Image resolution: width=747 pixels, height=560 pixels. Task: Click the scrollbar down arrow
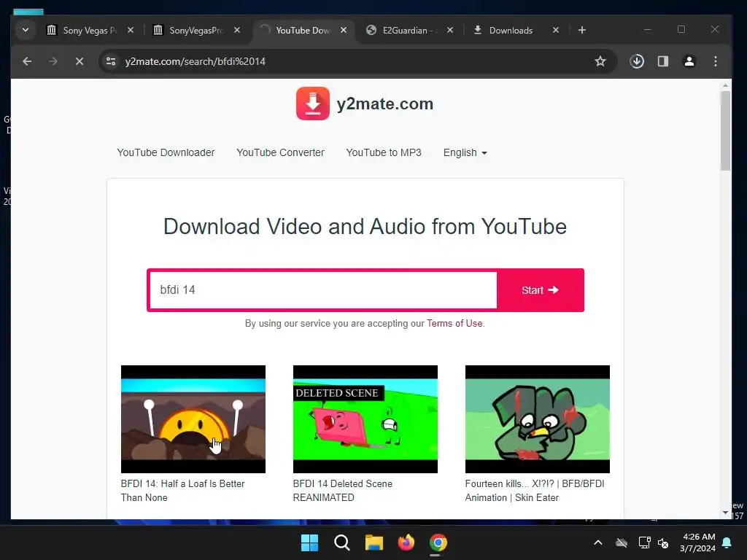tap(725, 513)
